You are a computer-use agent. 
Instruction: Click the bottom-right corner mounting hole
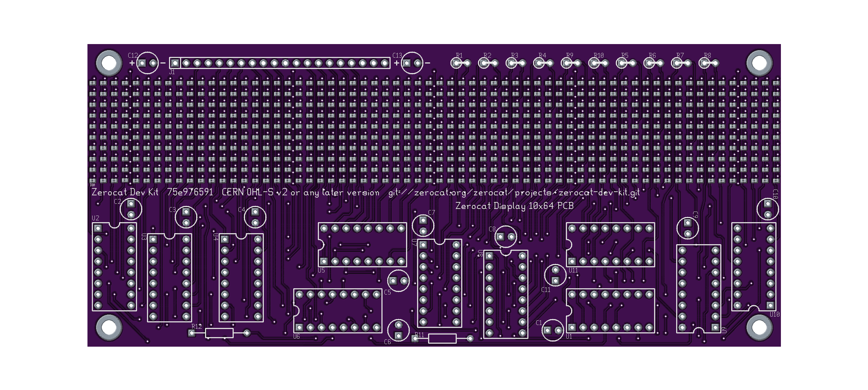tap(759, 328)
